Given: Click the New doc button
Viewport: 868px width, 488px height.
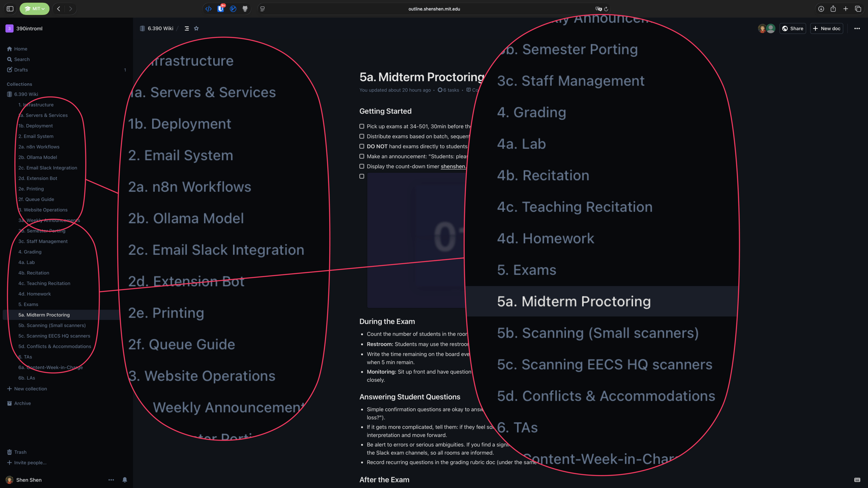Looking at the screenshot, I should 826,29.
